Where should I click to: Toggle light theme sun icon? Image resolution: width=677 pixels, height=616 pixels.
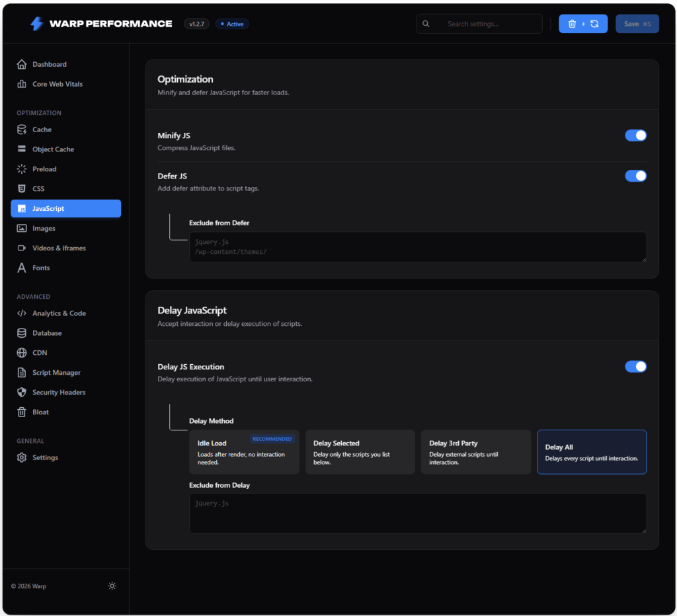pyautogui.click(x=112, y=586)
